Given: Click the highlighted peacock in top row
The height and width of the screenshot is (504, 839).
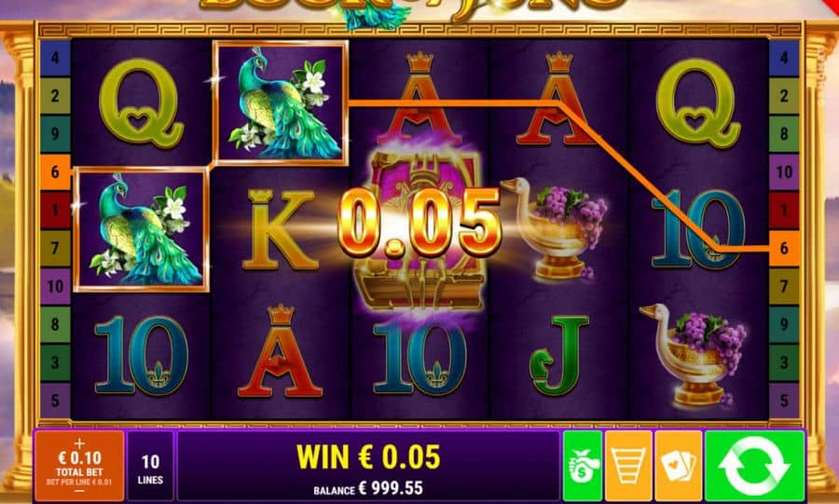Looking at the screenshot, I should coord(281,102).
